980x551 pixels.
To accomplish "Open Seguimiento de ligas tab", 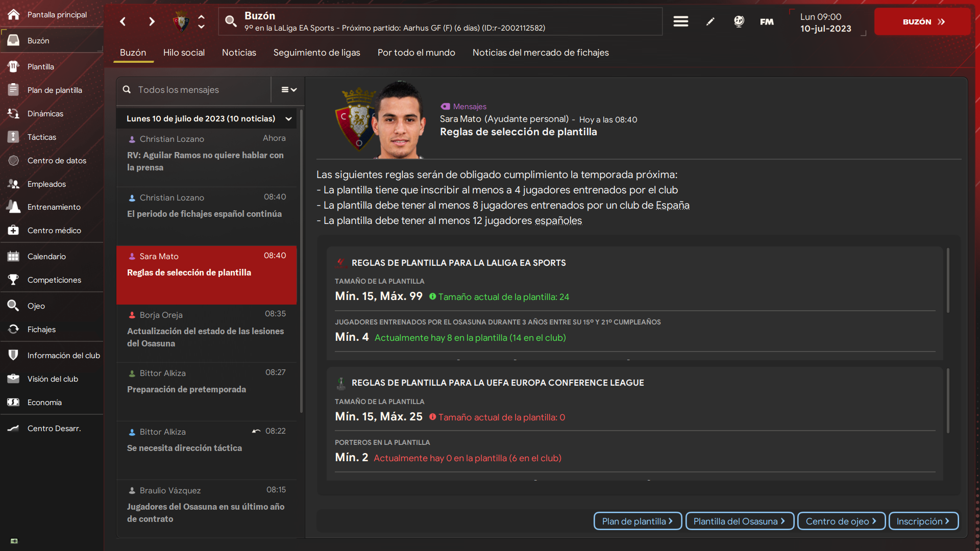I will [x=317, y=53].
